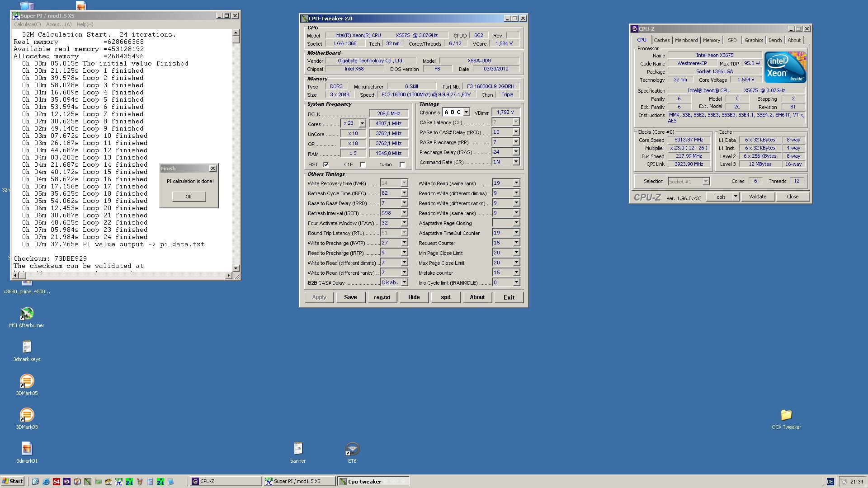Switch to the Bench tab in CPU-Z
This screenshot has height=488, width=868.
[775, 40]
